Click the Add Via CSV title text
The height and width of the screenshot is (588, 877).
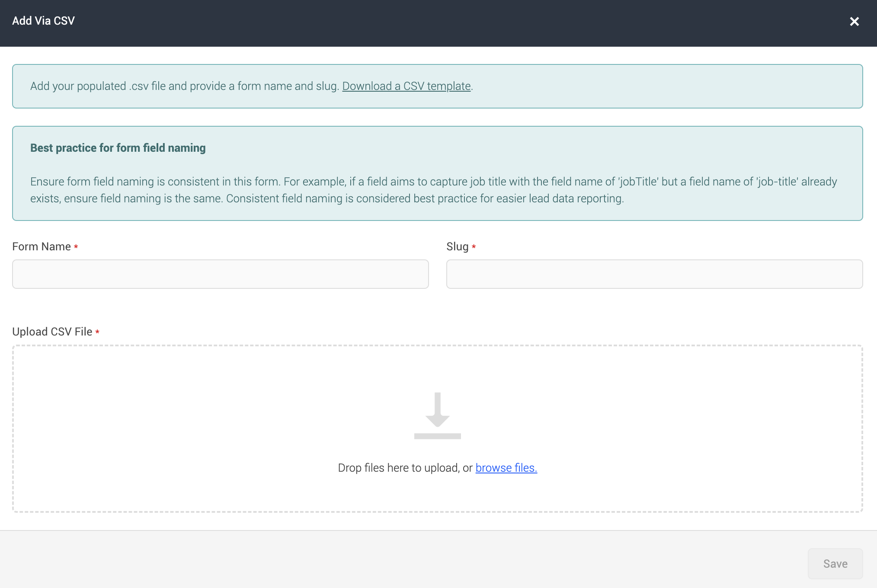pos(43,20)
